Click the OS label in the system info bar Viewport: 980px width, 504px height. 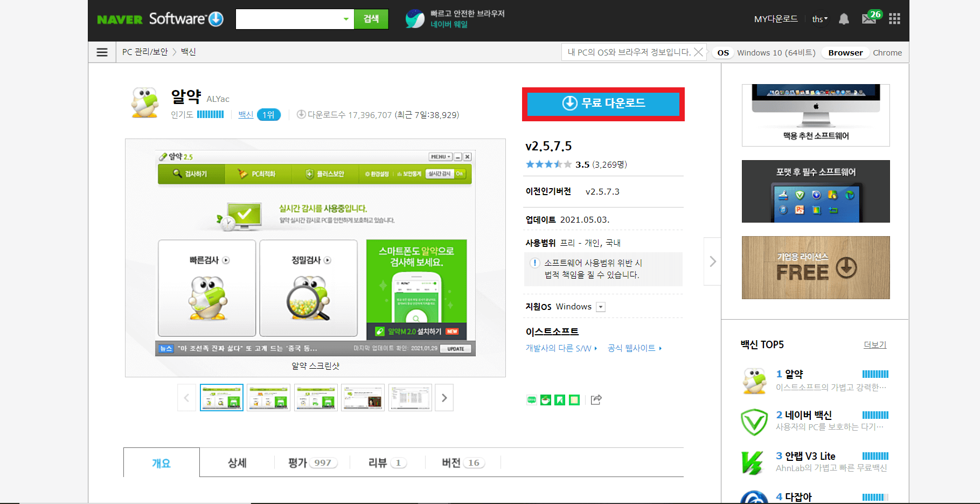[x=723, y=53]
